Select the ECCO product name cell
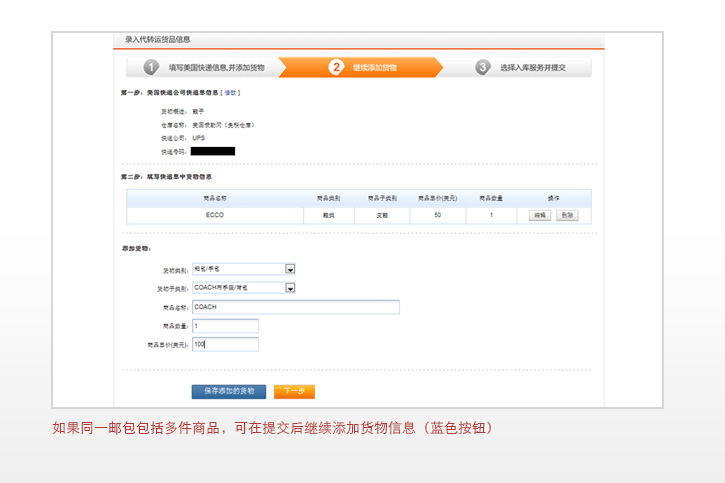The image size is (725, 483). coord(215,215)
